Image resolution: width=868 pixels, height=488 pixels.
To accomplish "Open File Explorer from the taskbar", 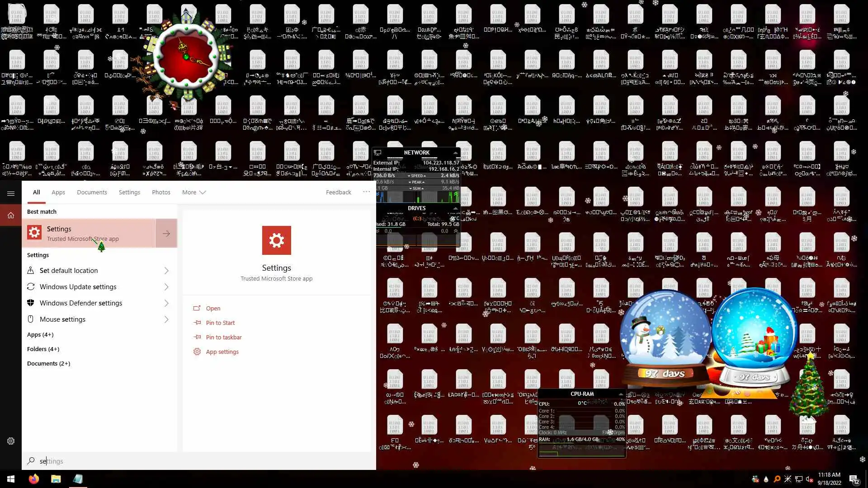I will (x=56, y=479).
